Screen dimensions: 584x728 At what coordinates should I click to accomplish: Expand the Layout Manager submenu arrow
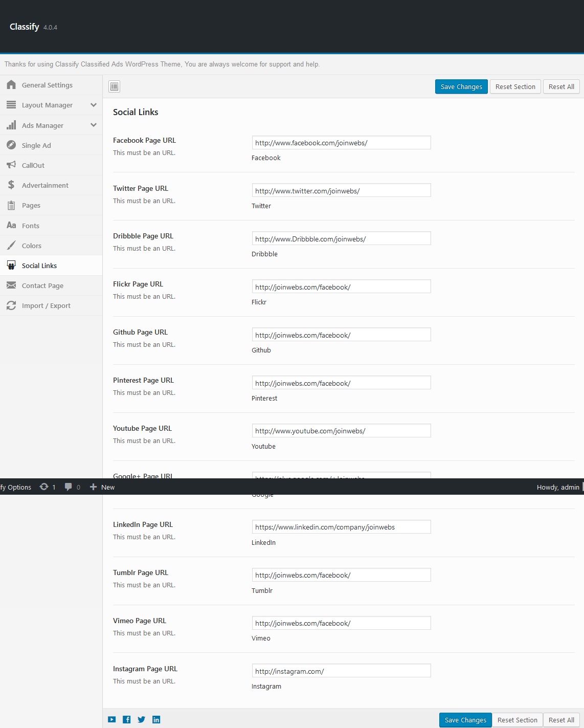94,105
